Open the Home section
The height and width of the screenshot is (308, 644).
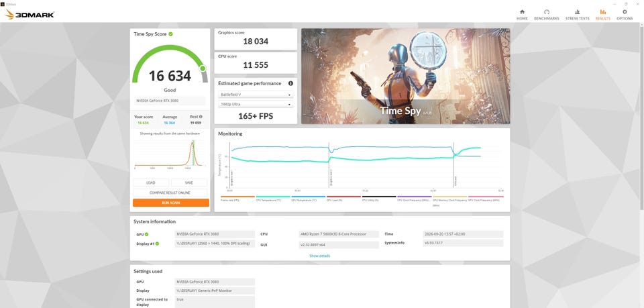click(522, 15)
